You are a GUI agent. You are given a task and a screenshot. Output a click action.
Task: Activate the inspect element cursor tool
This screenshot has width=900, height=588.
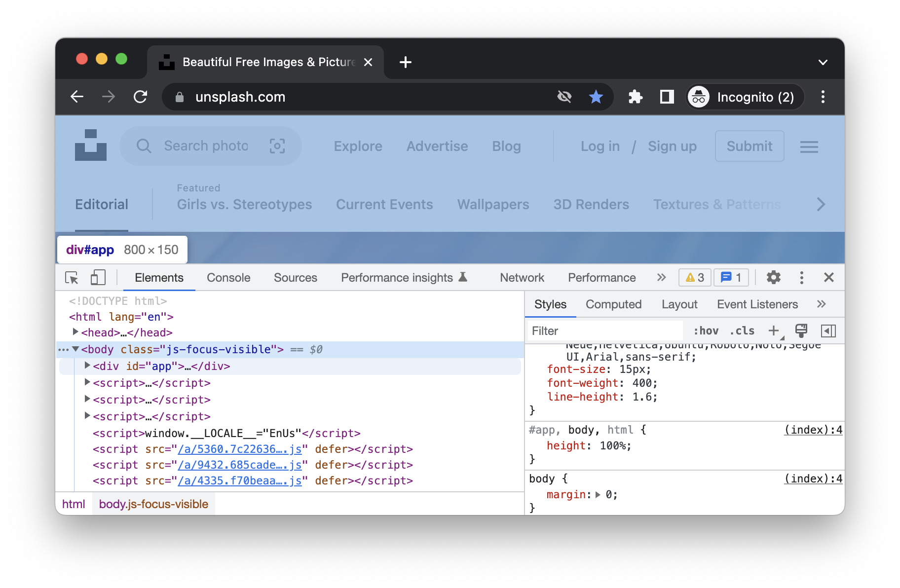[x=71, y=278]
